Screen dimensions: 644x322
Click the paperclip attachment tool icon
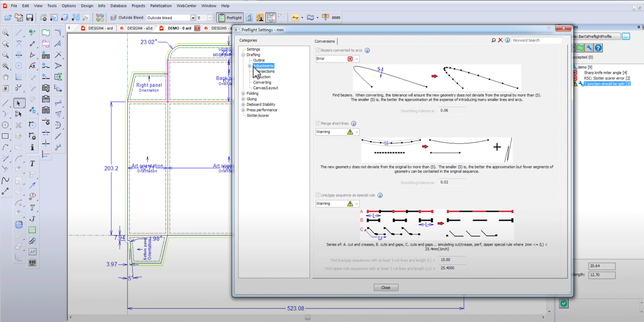32,241
